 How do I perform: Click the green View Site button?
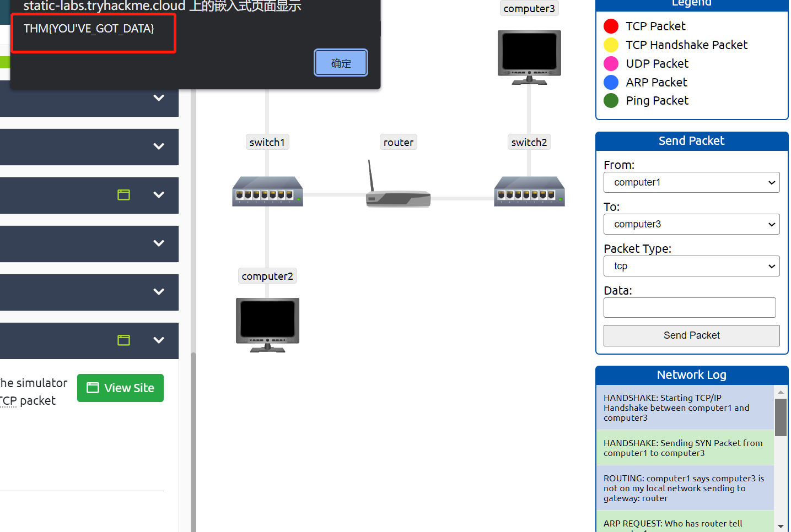coord(120,388)
